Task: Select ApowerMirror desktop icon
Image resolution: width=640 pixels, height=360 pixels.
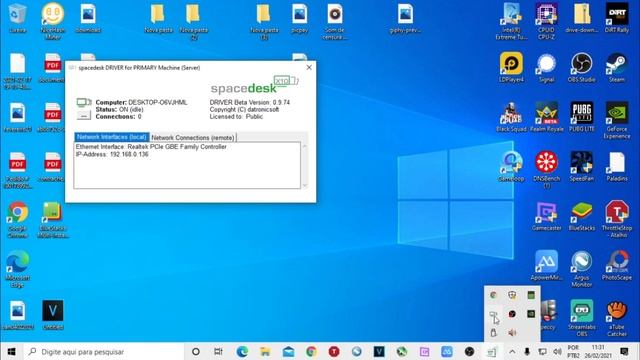Action: (x=547, y=266)
